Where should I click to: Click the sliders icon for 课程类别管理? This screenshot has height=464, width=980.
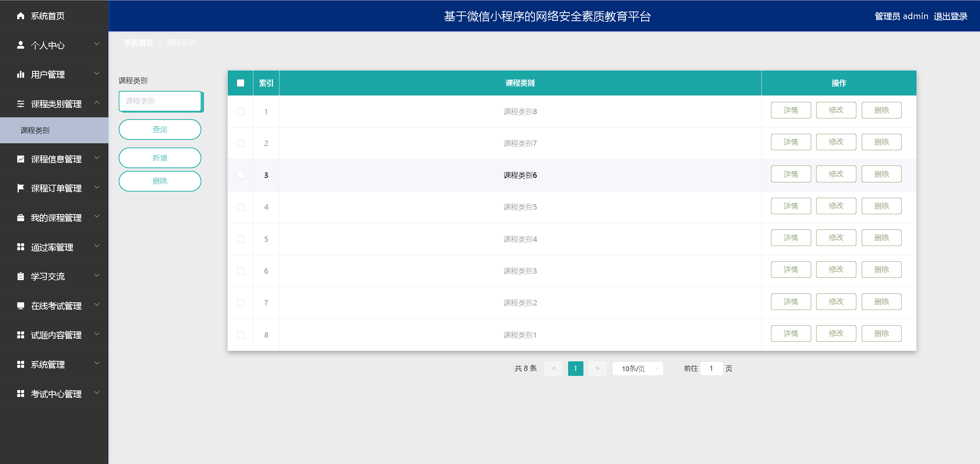click(21, 104)
